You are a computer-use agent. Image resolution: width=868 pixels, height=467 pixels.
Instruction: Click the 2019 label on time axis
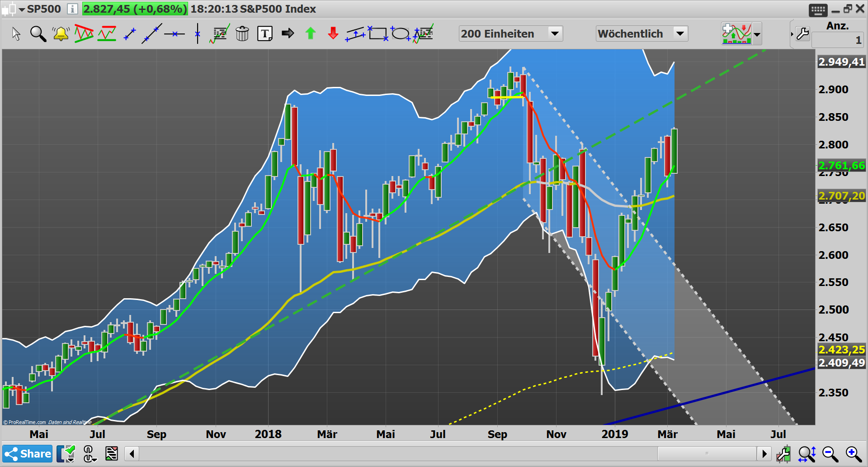(615, 434)
